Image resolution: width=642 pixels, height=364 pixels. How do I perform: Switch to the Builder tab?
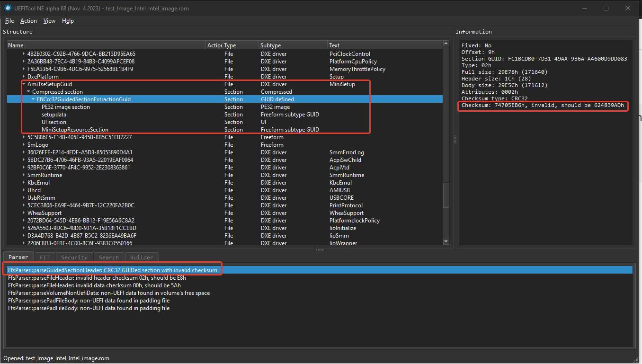click(x=142, y=257)
